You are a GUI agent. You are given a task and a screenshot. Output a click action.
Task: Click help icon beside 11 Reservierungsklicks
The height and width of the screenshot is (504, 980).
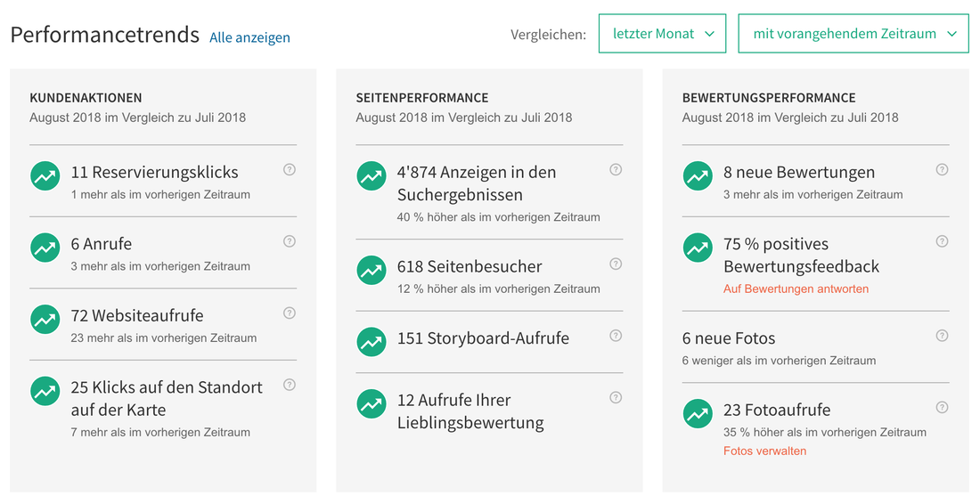click(290, 169)
